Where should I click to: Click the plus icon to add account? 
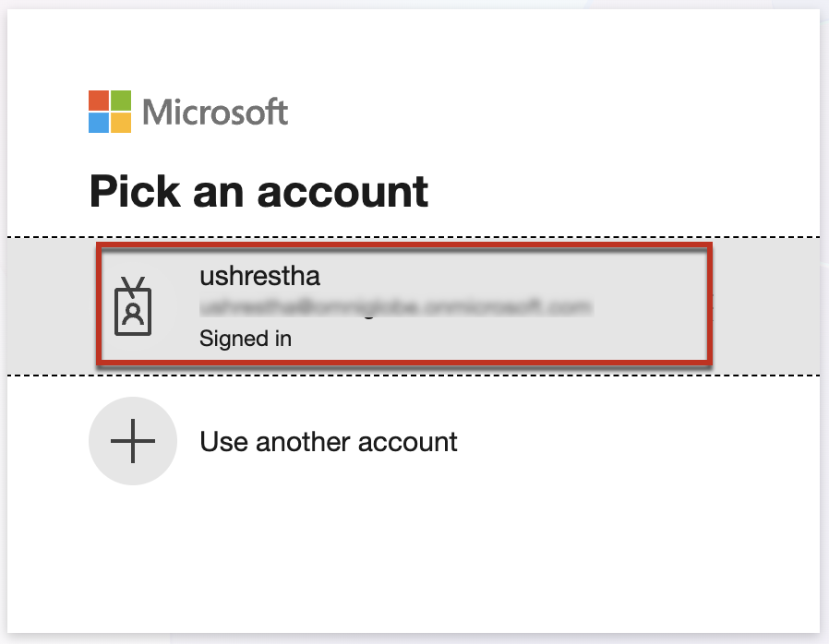132,441
